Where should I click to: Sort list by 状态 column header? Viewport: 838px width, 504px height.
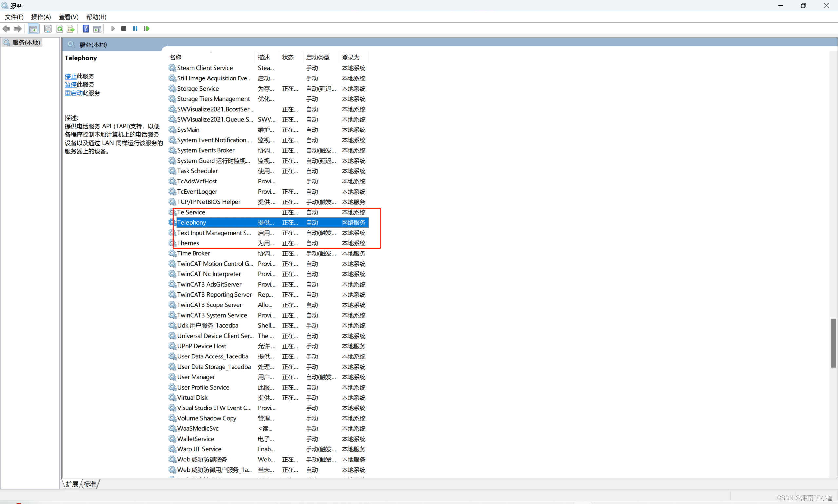[x=288, y=57]
